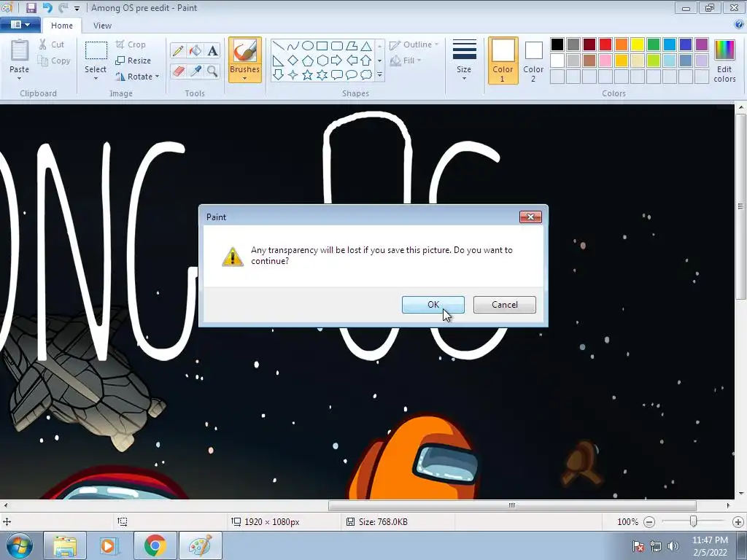Viewport: 747px width, 560px height.
Task: Switch to the Home tab
Action: point(62,26)
